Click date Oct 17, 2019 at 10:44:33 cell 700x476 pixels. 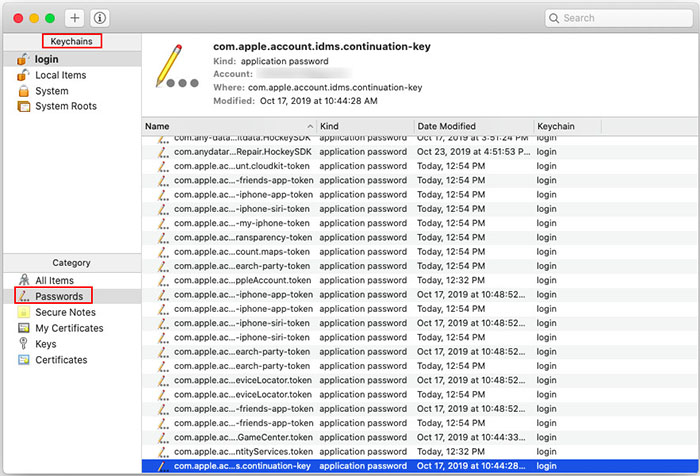(471, 438)
